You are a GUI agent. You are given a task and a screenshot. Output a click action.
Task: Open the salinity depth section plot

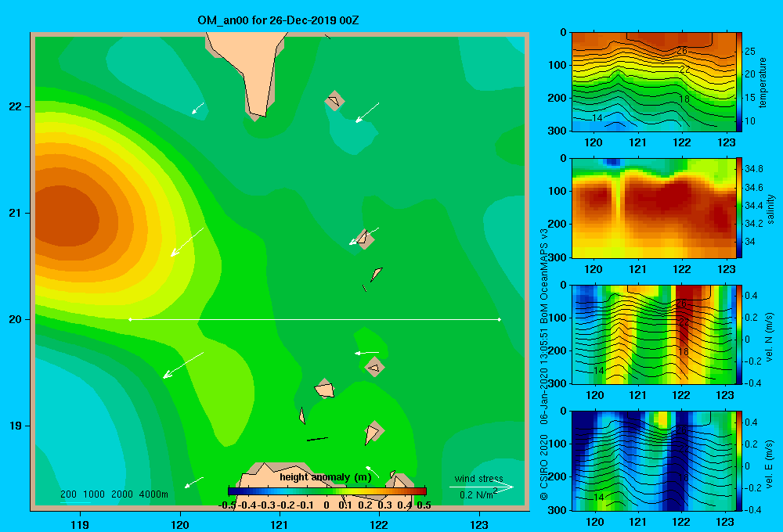tap(654, 208)
